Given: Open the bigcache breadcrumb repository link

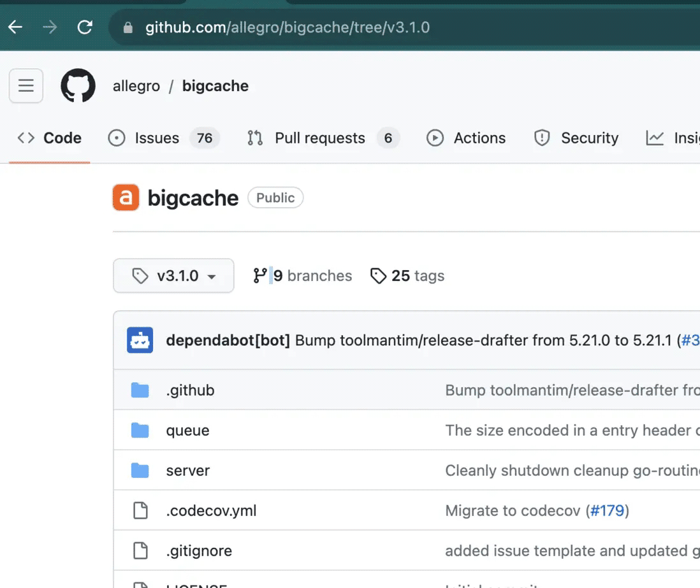Looking at the screenshot, I should pos(215,85).
